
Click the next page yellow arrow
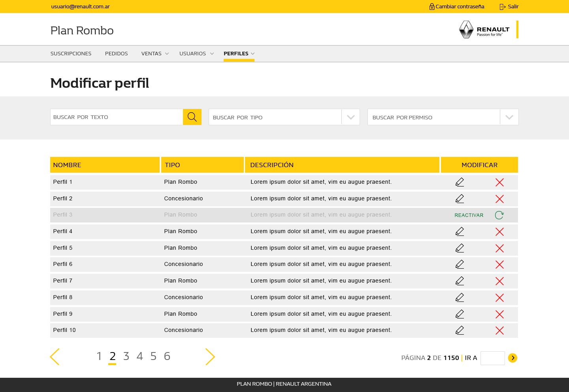coord(210,356)
